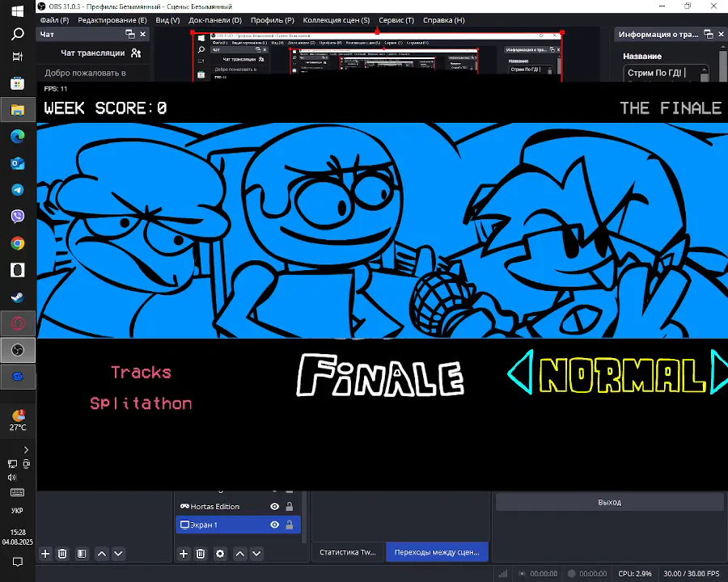Viewport: 728px width, 582px height.
Task: Open the Сервис (T) menu
Action: [396, 20]
